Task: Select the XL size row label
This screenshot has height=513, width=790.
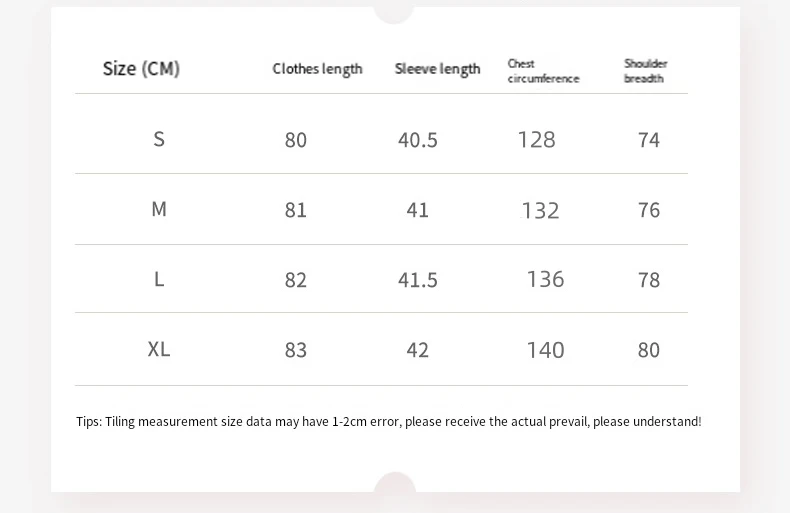Action: click(x=159, y=349)
